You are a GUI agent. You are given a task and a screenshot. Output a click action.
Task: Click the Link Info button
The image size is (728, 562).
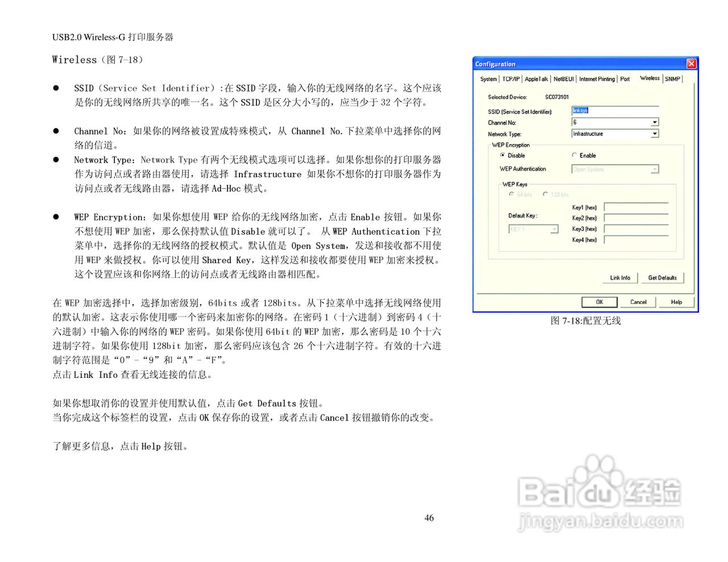[x=620, y=277]
